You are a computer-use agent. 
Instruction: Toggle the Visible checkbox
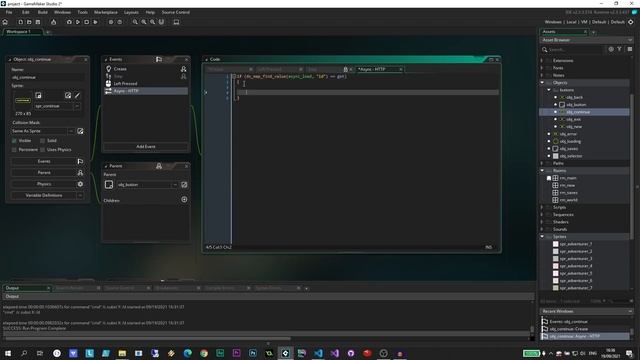click(14, 140)
